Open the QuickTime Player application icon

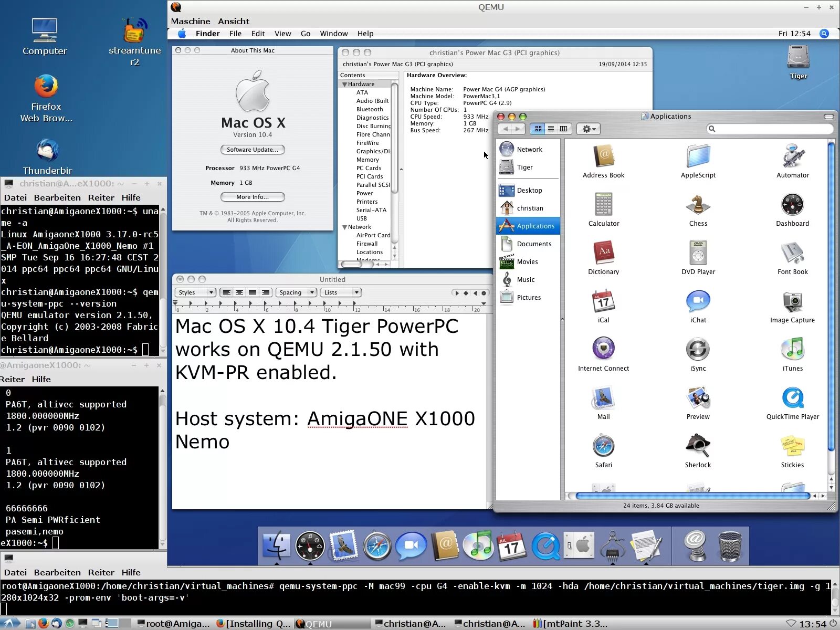[x=793, y=397]
